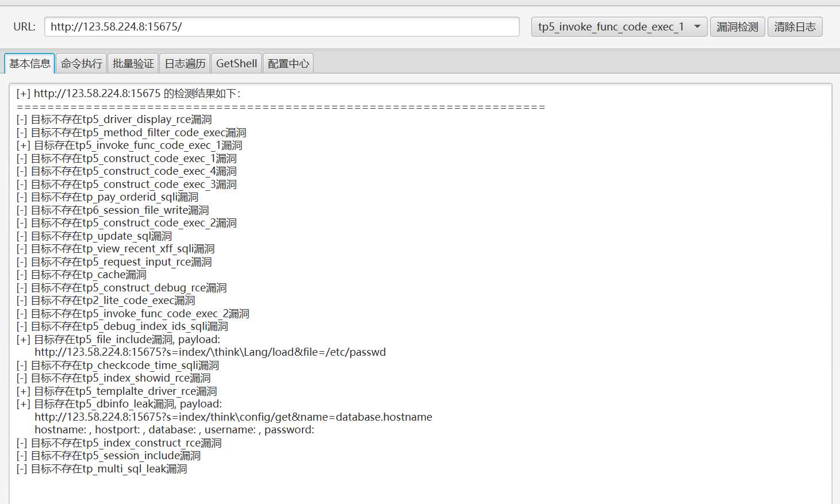The width and height of the screenshot is (840, 504).
Task: Click the tp5_method_filter_code_exec result line
Action: [132, 133]
